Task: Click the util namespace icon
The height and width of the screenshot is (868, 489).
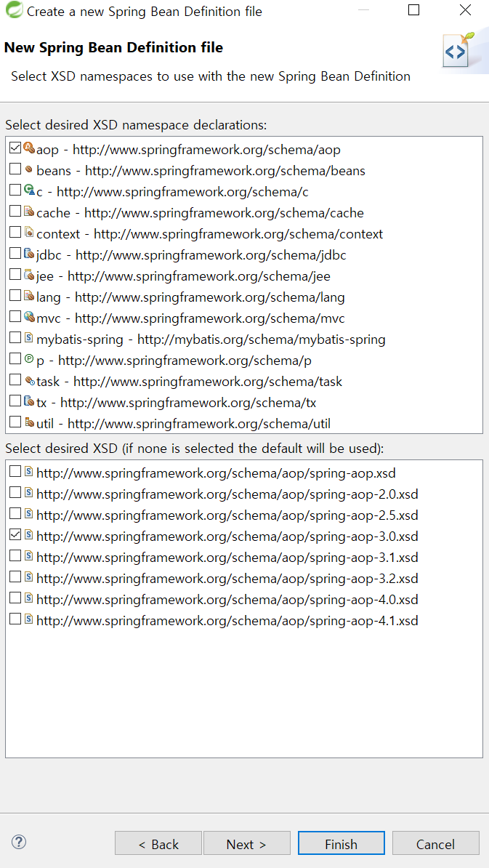Action: point(29,423)
